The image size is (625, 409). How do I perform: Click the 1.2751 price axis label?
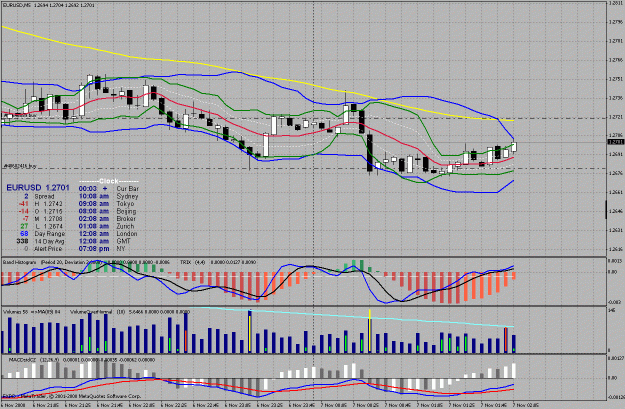(616, 79)
